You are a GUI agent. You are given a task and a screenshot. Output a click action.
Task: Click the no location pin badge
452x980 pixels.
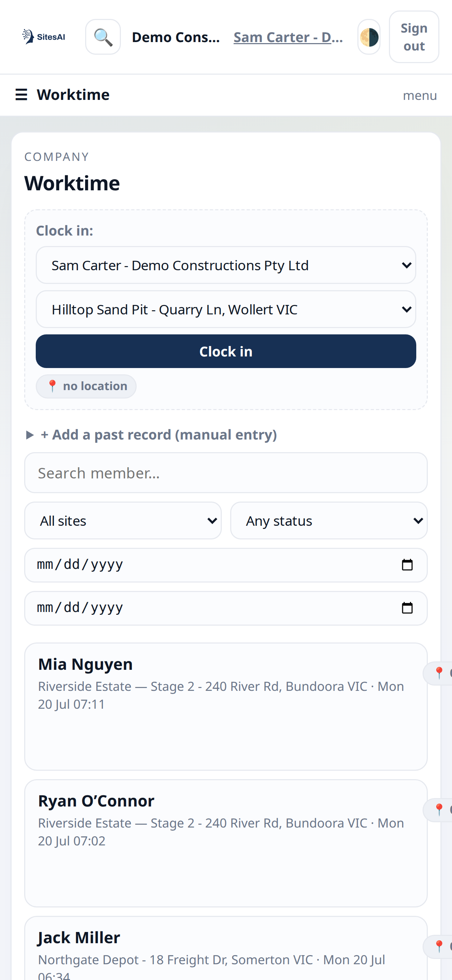coord(86,386)
